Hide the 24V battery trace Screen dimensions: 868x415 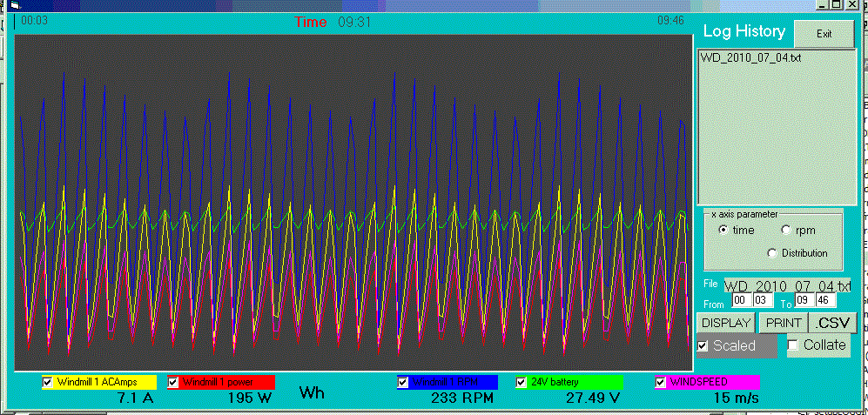(522, 382)
